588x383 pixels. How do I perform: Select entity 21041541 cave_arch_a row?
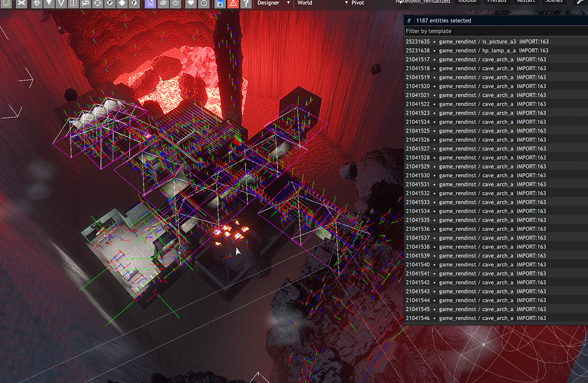(x=496, y=274)
